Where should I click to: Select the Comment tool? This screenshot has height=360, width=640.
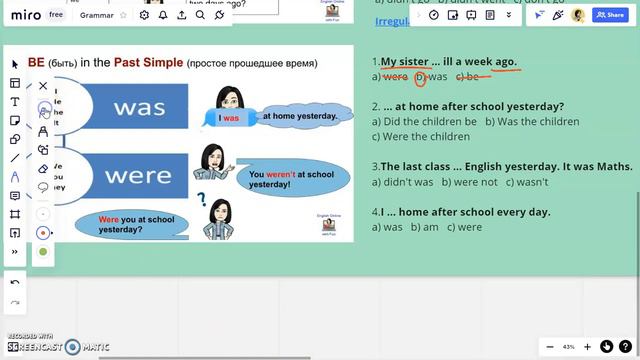[x=15, y=196]
